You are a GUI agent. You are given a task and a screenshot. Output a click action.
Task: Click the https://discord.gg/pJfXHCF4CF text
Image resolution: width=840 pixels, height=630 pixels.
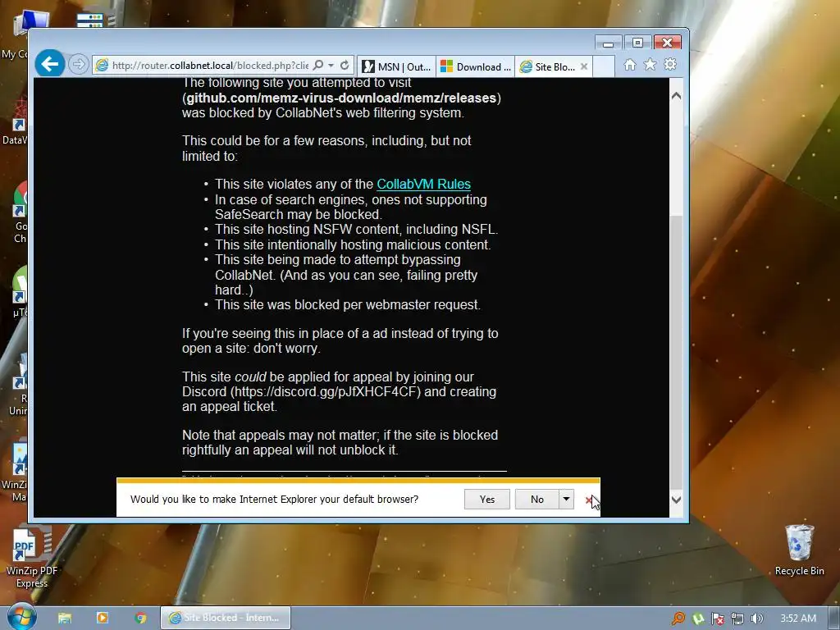326,391
